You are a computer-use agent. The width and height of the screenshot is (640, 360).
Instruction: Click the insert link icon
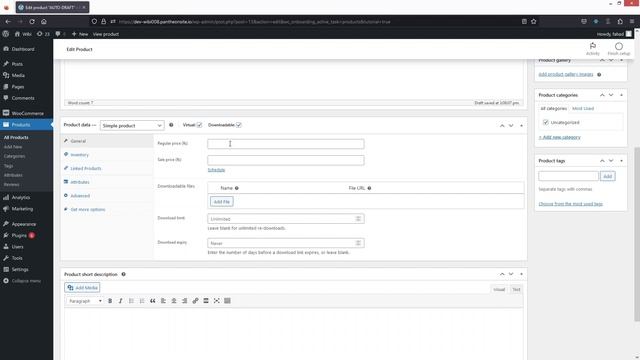coord(195,301)
